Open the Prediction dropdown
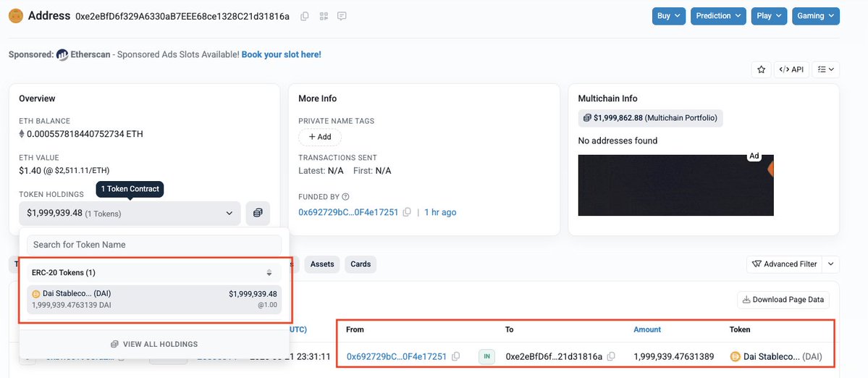868x378 pixels. (718, 16)
